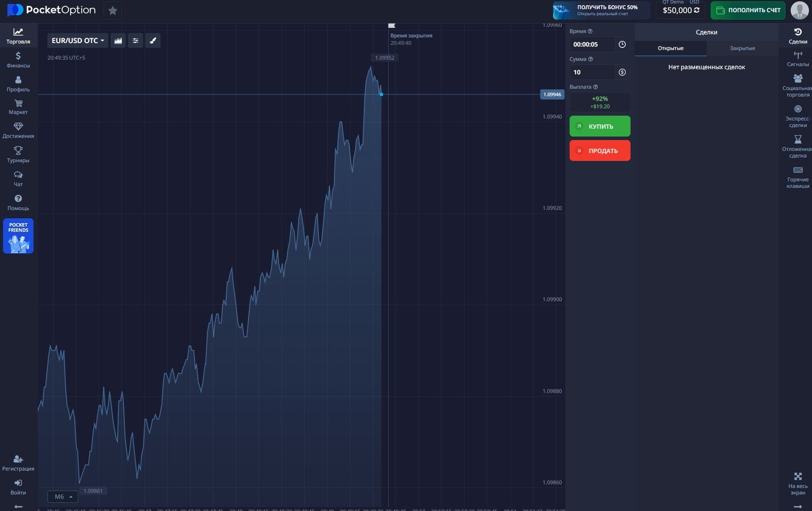This screenshot has height=511, width=812.
Task: Switch trade time mode via clock icon
Action: tap(622, 44)
